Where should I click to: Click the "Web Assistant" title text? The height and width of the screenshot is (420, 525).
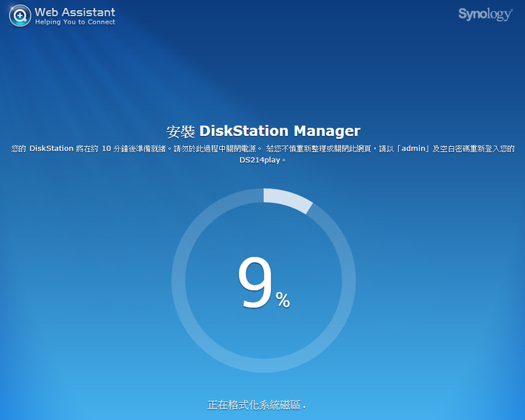(x=75, y=12)
